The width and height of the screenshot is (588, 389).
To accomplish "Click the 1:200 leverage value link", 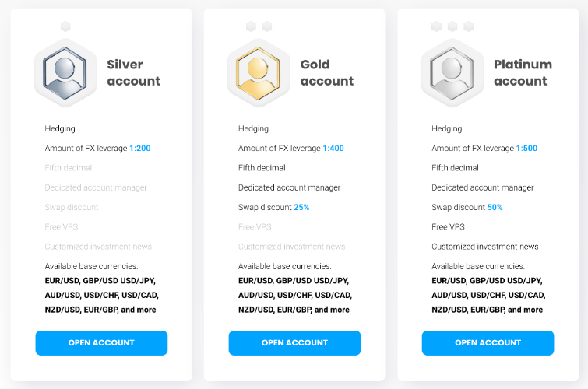I will point(140,148).
